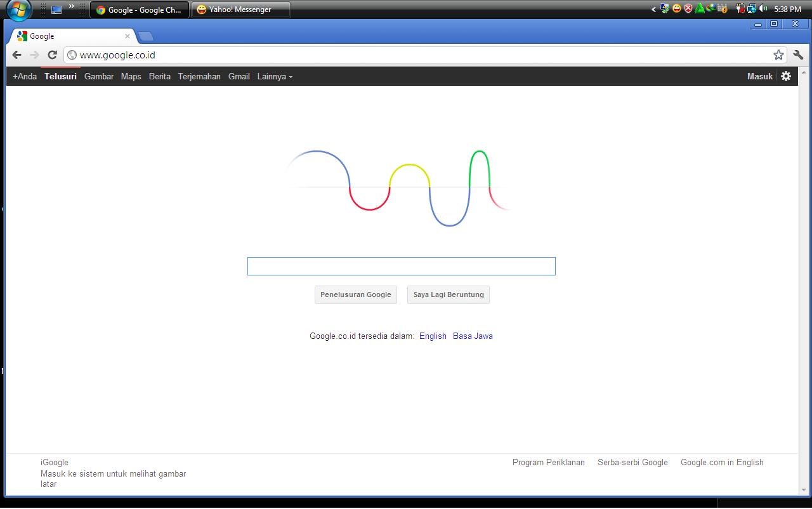Switch to Yahoo! Messenger taskbar button

tap(241, 10)
